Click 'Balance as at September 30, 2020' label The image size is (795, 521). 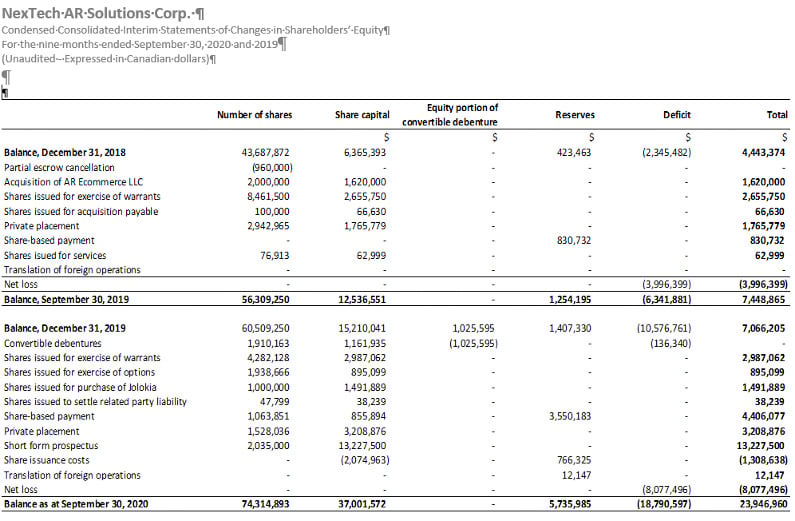click(76, 504)
